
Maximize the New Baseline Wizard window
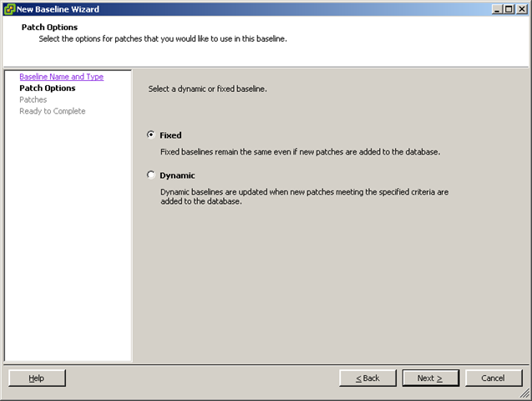click(x=509, y=9)
